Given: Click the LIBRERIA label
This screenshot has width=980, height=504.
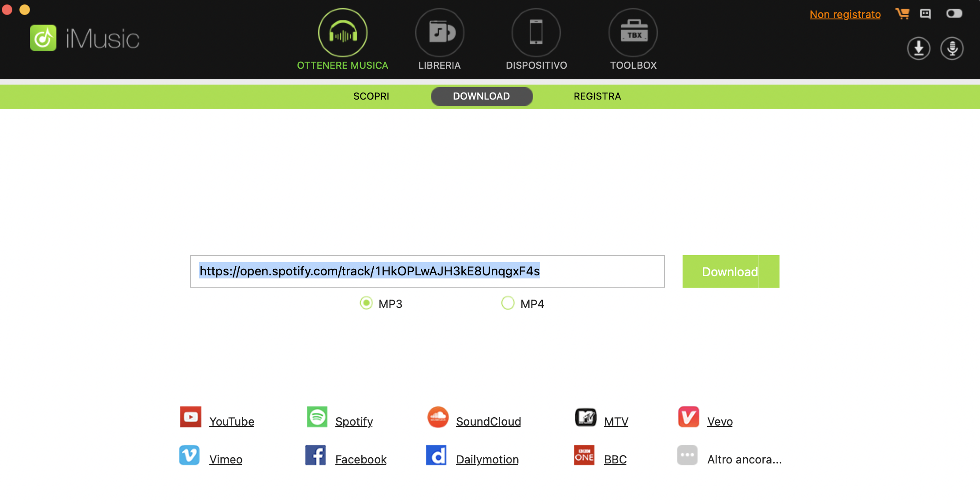Looking at the screenshot, I should coord(439,65).
